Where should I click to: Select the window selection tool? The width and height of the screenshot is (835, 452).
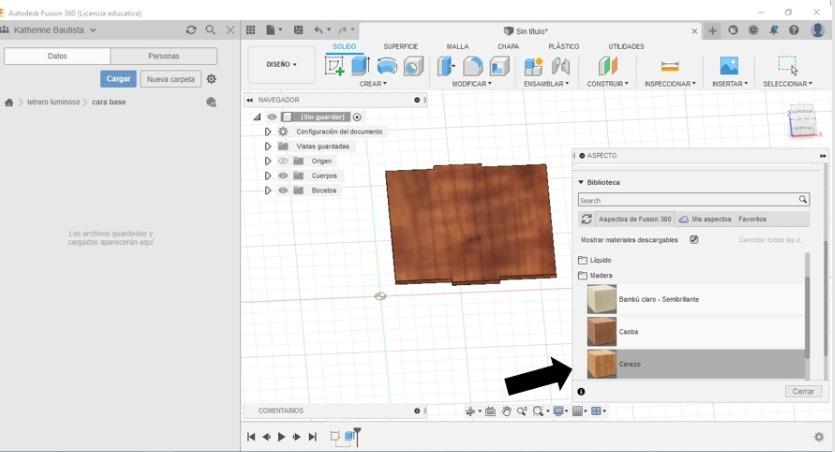point(788,65)
